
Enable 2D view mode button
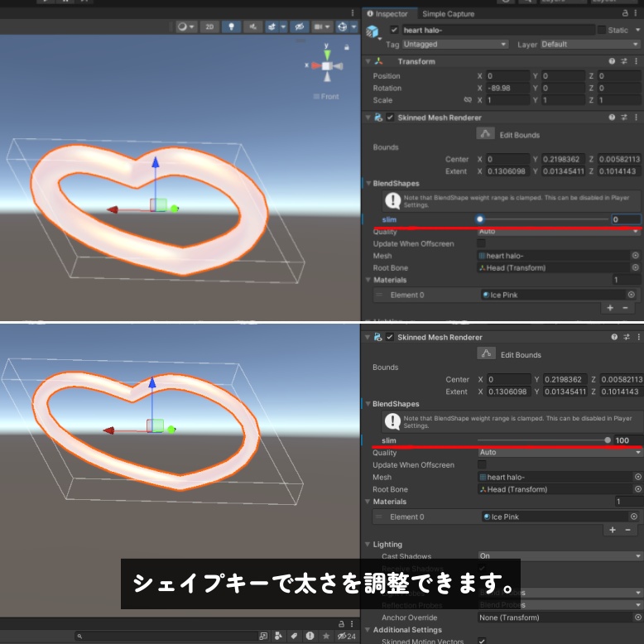coord(209,26)
